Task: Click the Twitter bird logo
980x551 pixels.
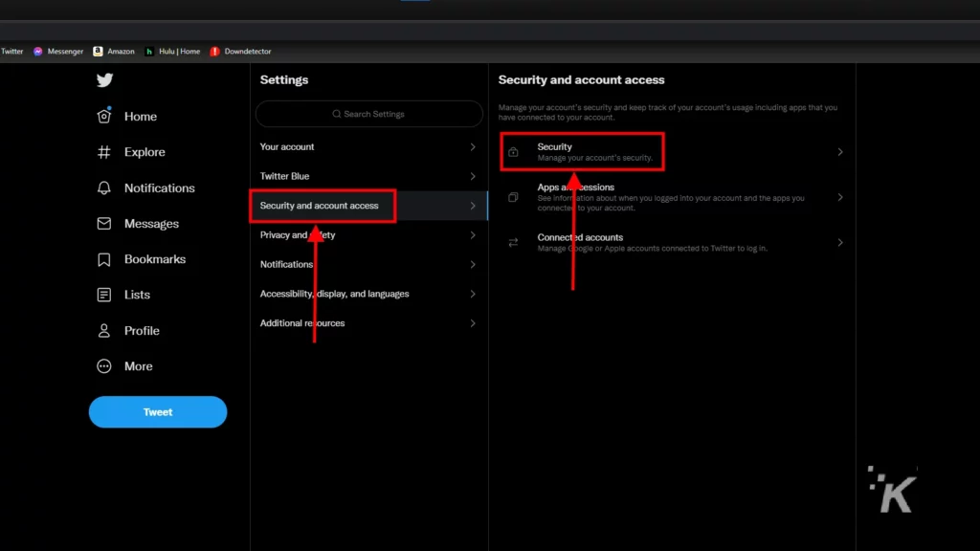Action: pos(104,80)
